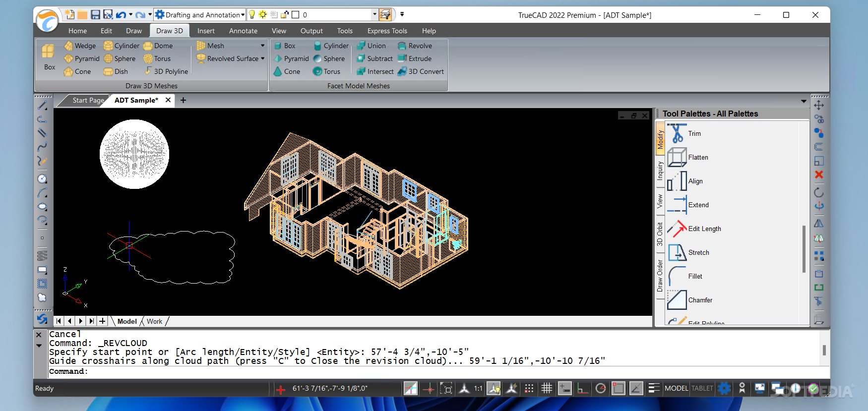
Task: Select the Trim tool in Tool Palettes
Action: click(684, 133)
